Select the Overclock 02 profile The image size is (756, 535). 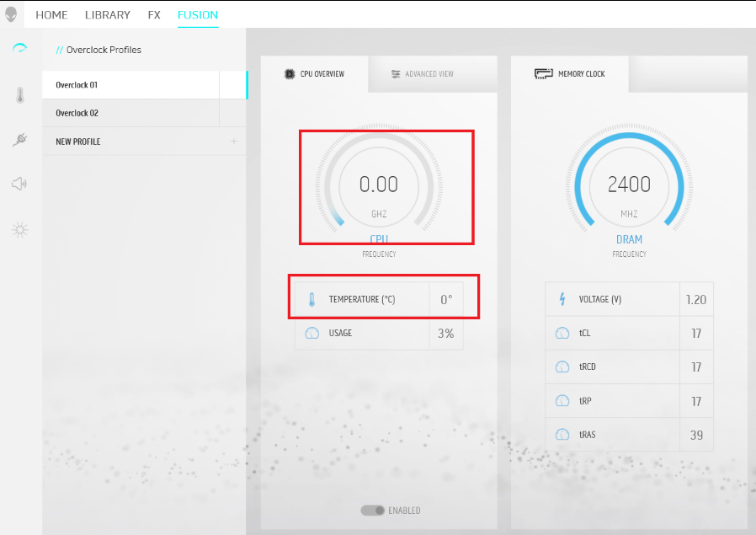130,113
